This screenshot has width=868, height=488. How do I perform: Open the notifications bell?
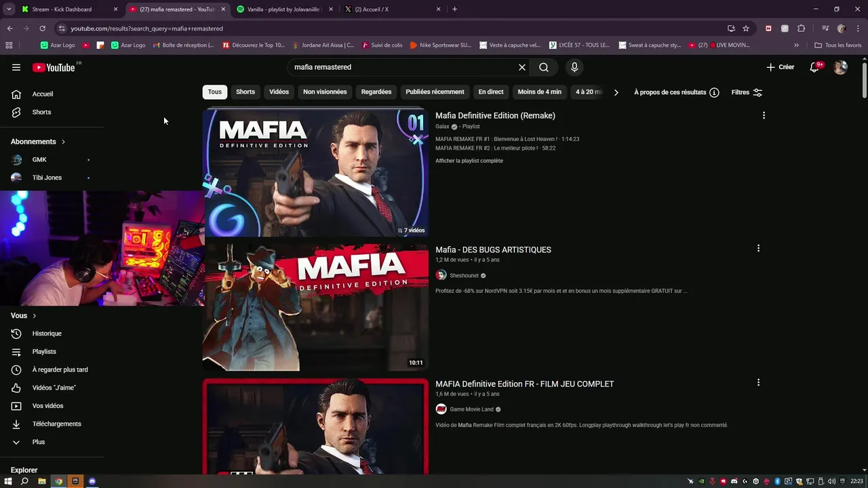click(816, 67)
